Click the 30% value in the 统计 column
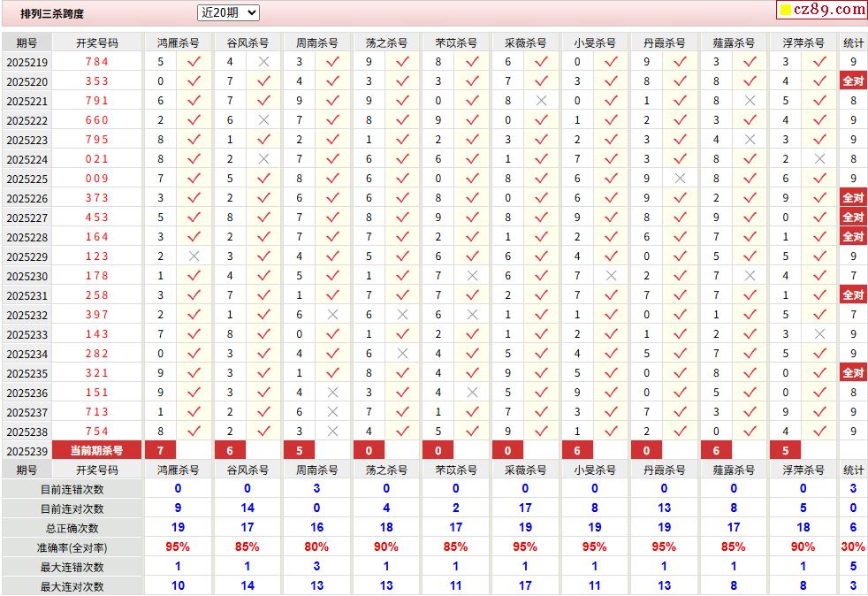This screenshot has width=868, height=596. pyautogui.click(x=853, y=546)
